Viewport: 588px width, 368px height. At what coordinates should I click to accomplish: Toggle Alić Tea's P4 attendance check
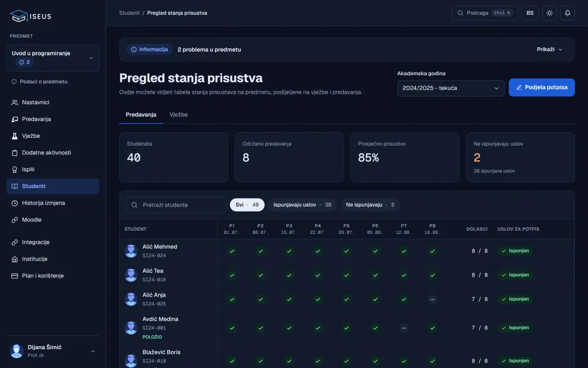point(317,275)
